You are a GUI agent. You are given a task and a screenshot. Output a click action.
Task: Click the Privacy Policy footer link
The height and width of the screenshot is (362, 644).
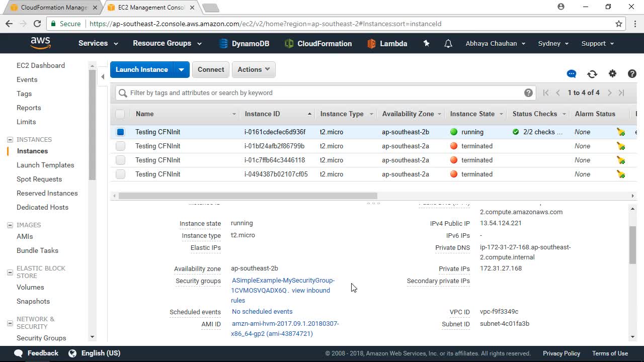click(x=561, y=353)
